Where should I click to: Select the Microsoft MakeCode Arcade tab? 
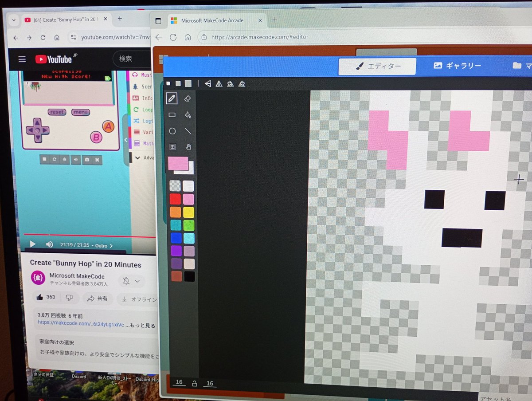tap(216, 20)
